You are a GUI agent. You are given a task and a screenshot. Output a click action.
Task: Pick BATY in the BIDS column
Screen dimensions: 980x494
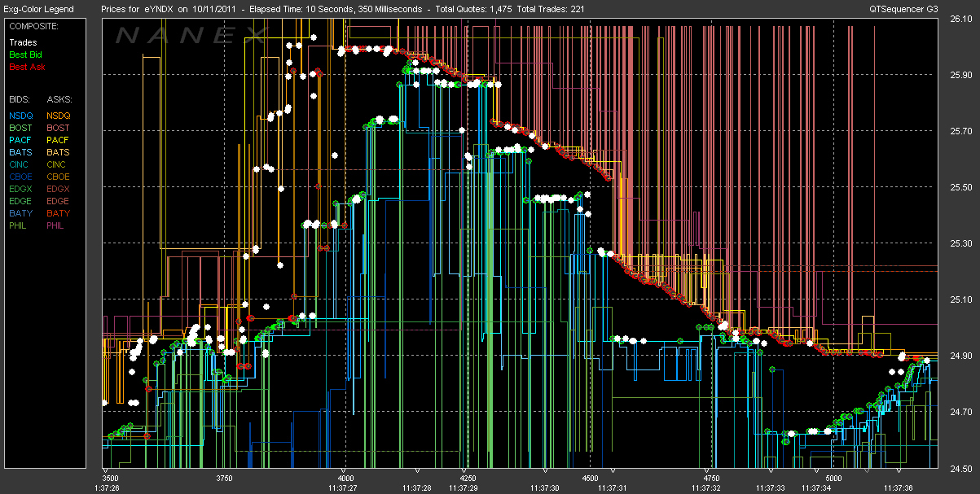tap(20, 213)
